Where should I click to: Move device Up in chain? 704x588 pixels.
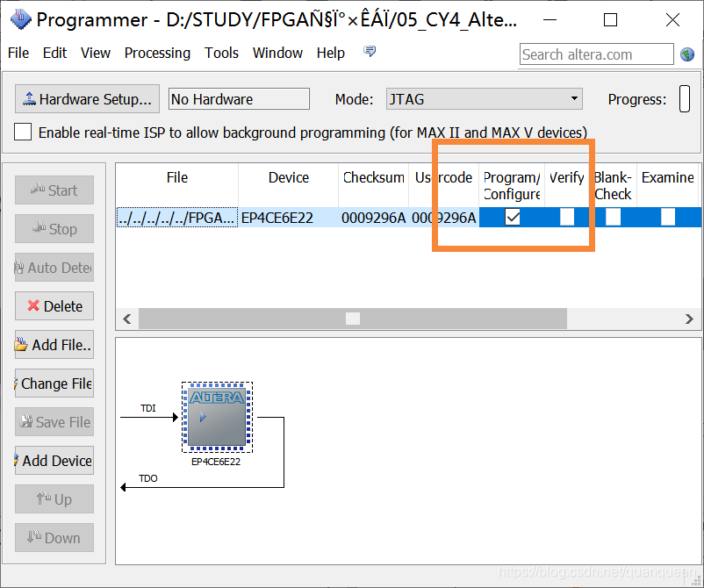click(54, 498)
